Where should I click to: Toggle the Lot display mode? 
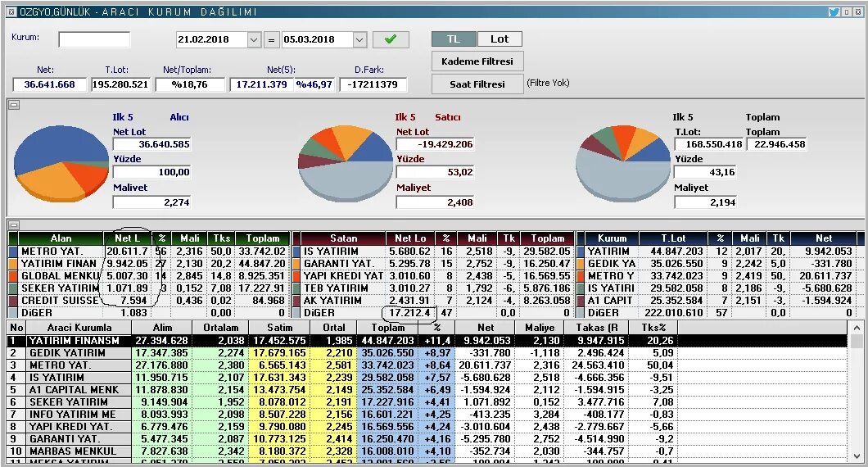pyautogui.click(x=500, y=39)
